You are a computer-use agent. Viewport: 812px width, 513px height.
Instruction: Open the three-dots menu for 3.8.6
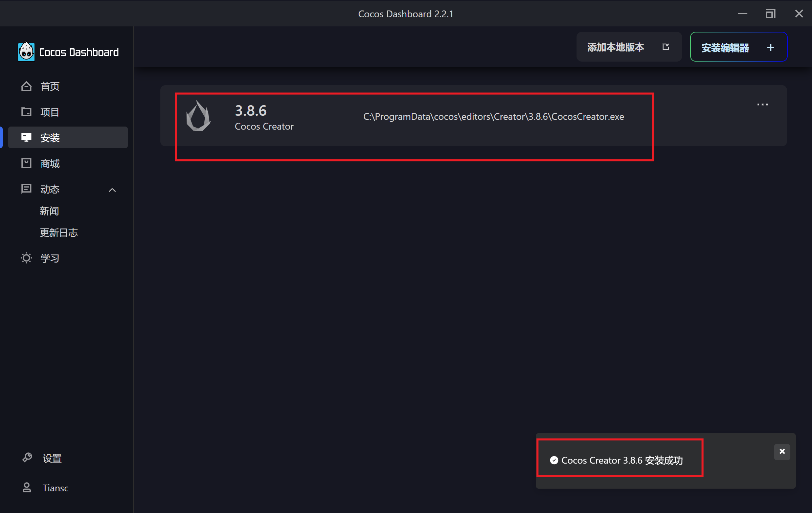(762, 105)
